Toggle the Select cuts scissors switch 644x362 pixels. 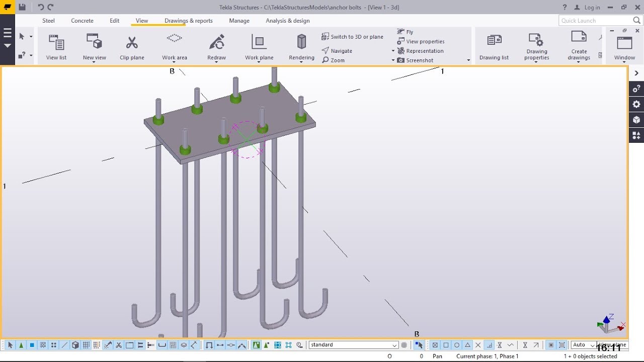coord(119,345)
